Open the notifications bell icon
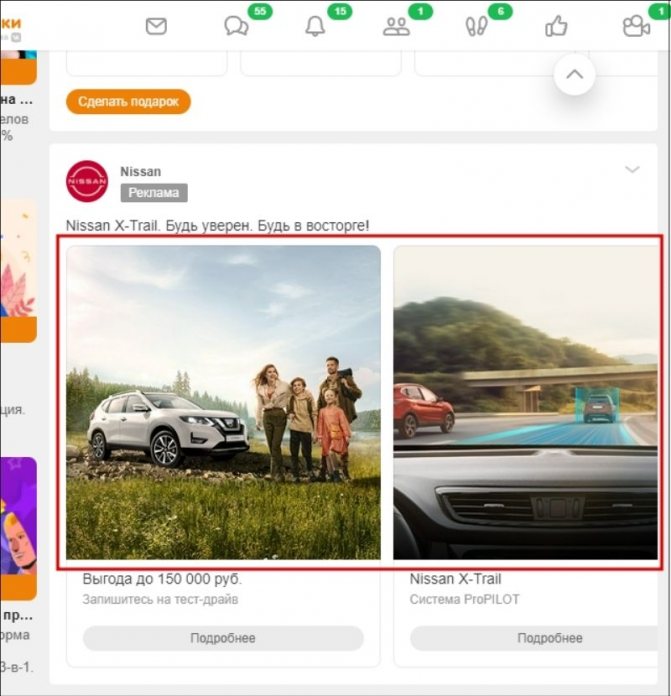This screenshot has width=671, height=696. (x=315, y=26)
